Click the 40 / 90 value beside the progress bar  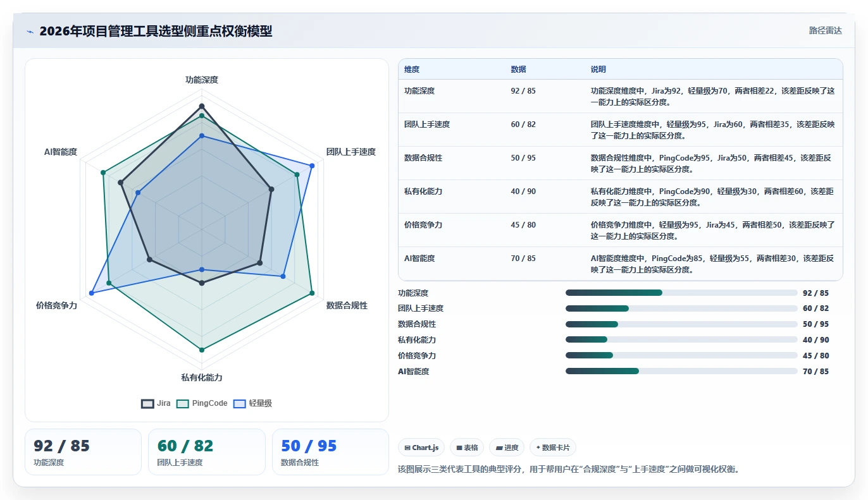[x=815, y=340]
